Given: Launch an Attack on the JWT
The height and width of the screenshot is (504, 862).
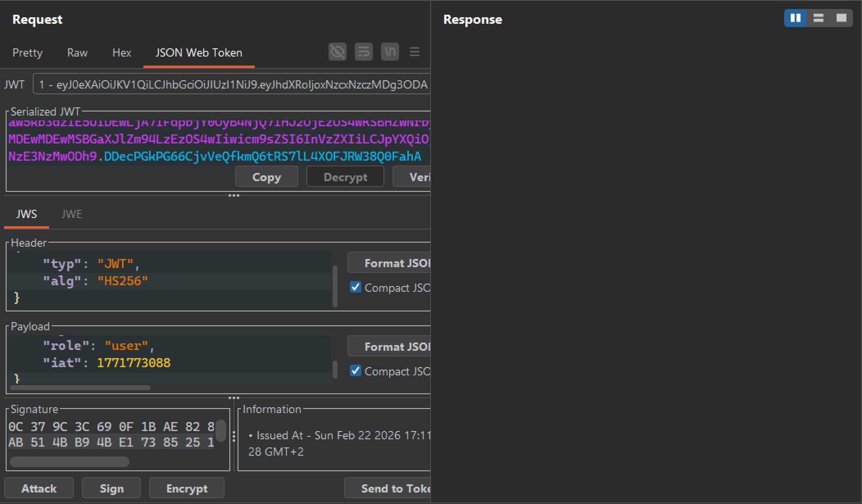Looking at the screenshot, I should (x=39, y=488).
